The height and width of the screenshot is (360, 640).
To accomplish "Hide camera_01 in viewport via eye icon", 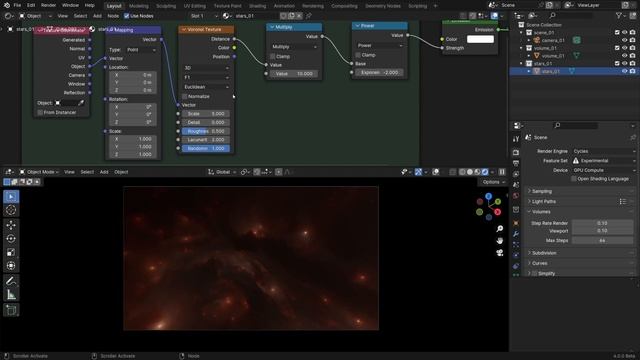I will pos(624,40).
